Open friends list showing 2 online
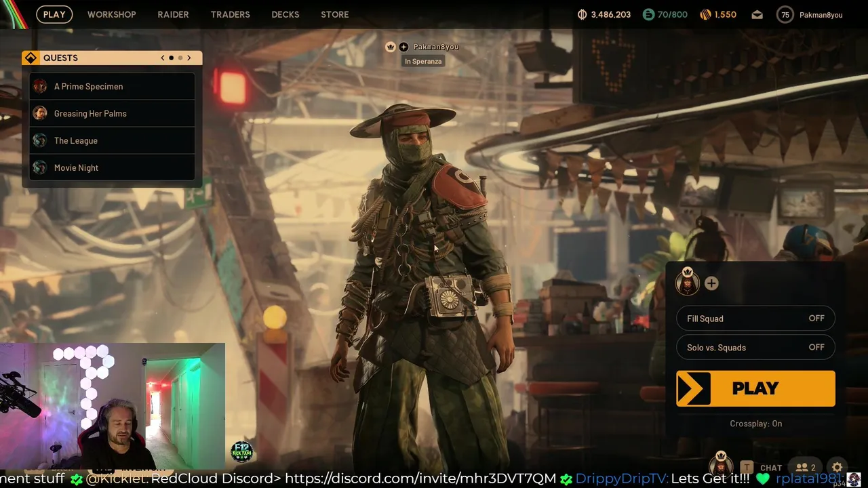Image resolution: width=868 pixels, height=488 pixels. tap(806, 467)
